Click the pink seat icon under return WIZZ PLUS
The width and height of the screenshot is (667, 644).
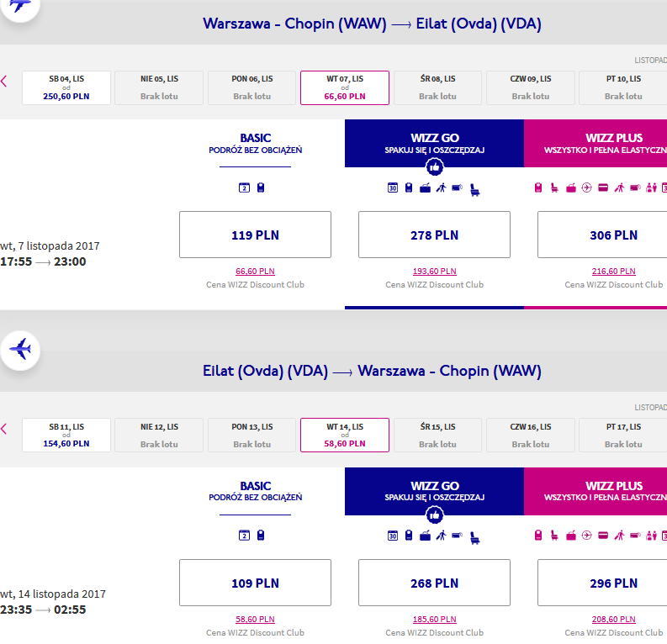click(554, 536)
